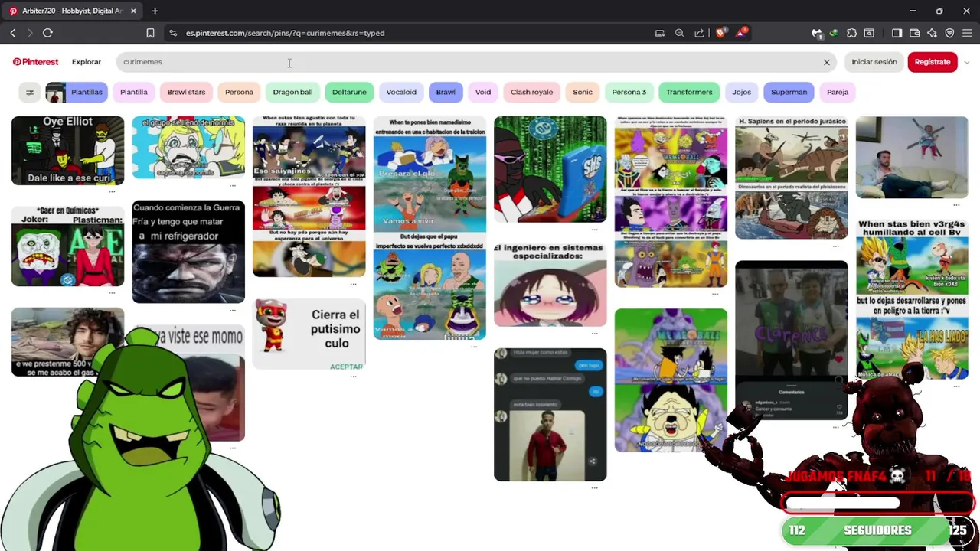Screen dimensions: 980x551
Task: Open the ingeniero en sistemas pin
Action: (x=550, y=285)
